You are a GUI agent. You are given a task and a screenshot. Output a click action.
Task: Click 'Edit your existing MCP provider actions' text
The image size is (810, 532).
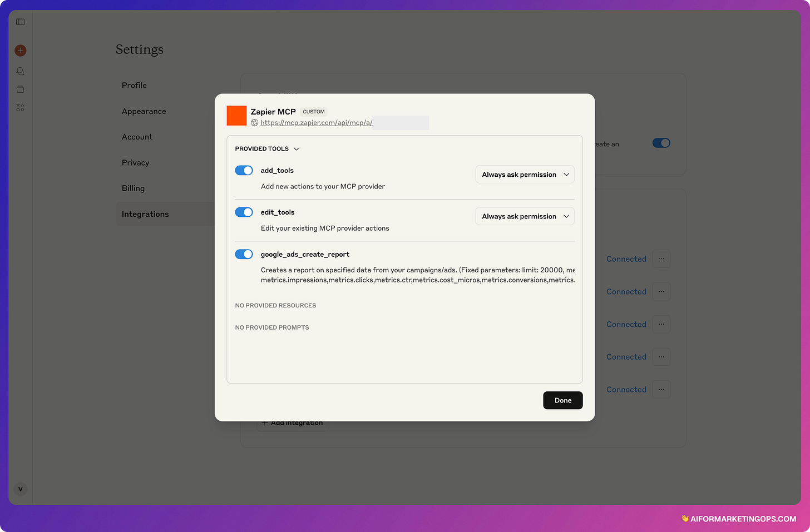[325, 228]
